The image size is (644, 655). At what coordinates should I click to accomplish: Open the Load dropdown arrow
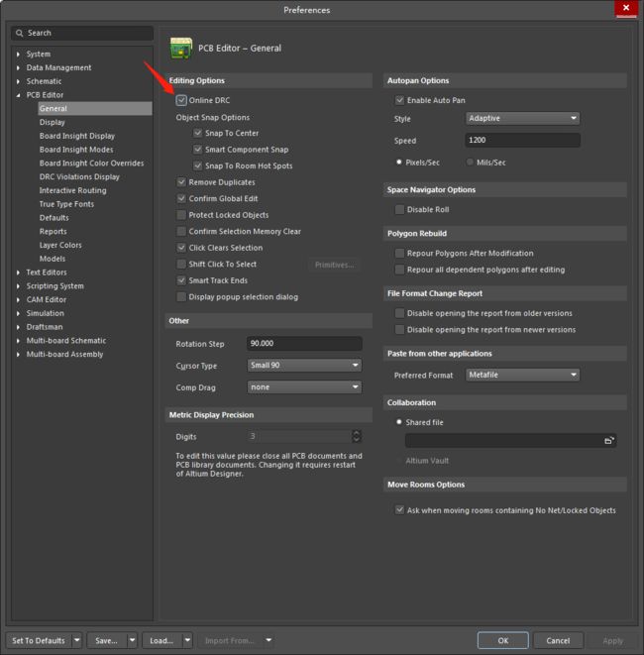[187, 640]
